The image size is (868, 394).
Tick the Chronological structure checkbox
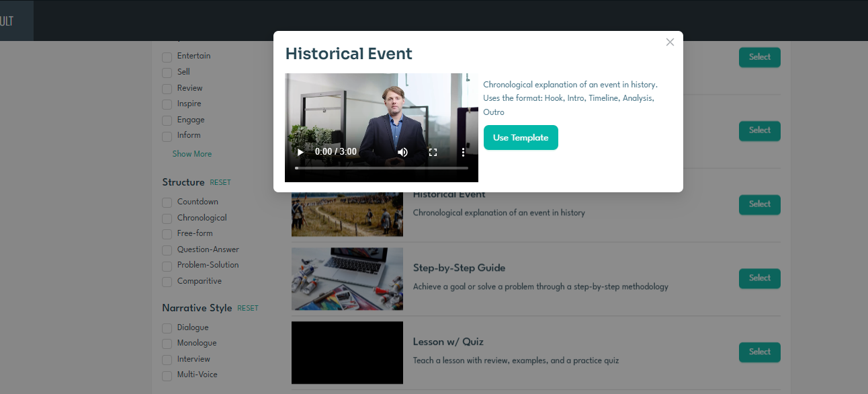coord(167,219)
